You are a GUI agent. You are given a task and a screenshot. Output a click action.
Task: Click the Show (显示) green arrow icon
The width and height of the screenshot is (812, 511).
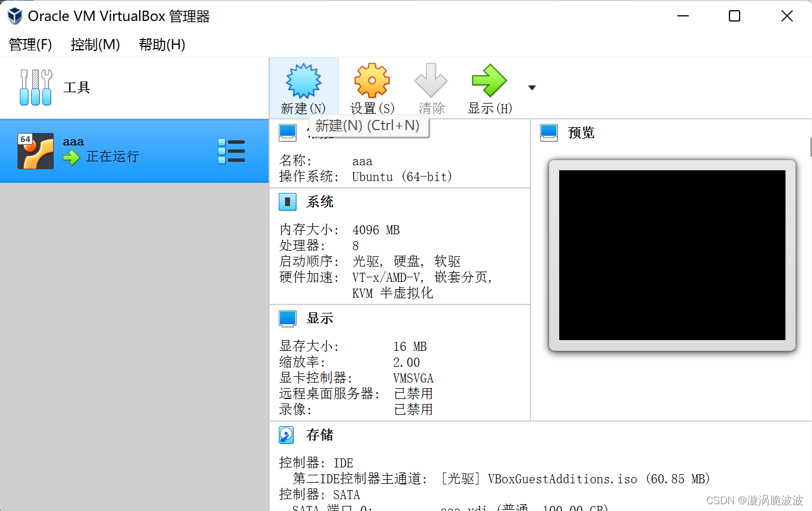coord(490,80)
